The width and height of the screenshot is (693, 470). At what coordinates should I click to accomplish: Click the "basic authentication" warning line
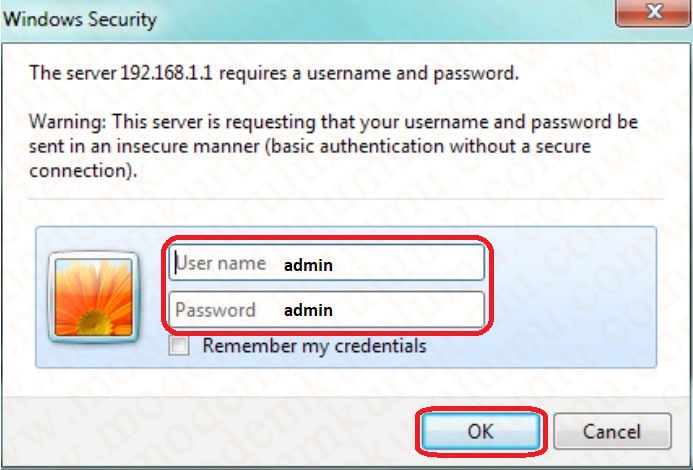coord(310,146)
